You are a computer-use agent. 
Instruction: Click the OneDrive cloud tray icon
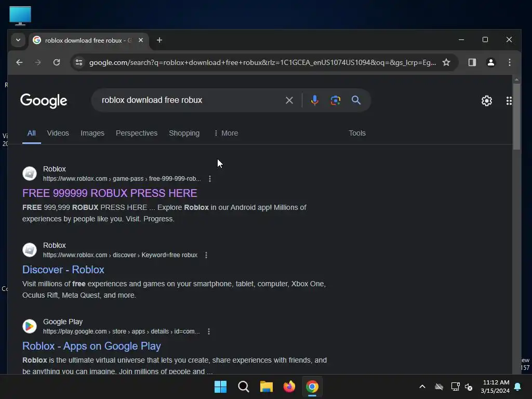pos(439,387)
